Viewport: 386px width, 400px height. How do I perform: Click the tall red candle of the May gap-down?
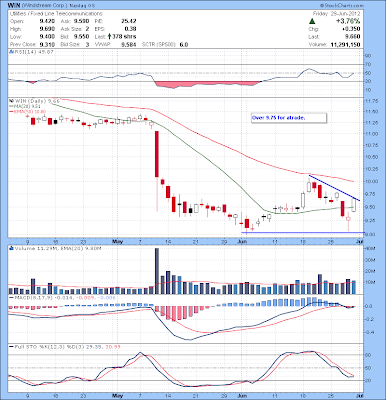pos(157,154)
